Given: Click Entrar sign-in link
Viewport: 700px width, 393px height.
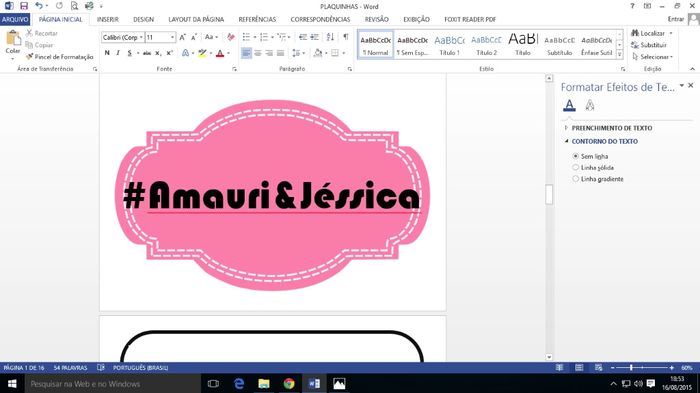Looking at the screenshot, I should [x=675, y=19].
